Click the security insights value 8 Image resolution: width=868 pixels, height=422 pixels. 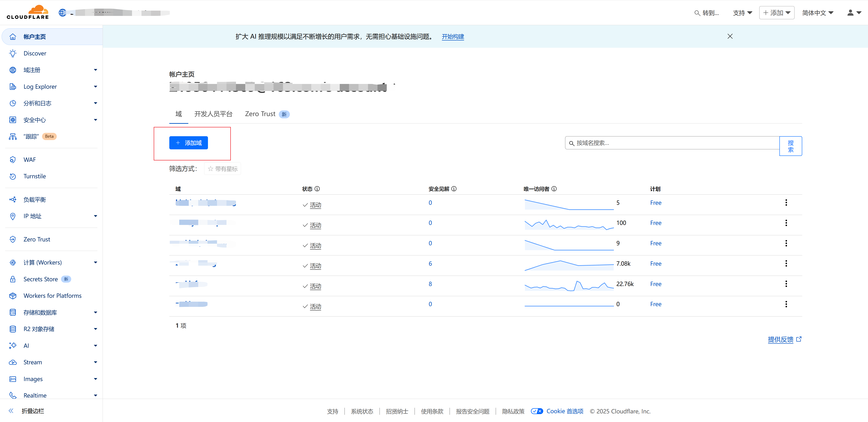point(430,284)
